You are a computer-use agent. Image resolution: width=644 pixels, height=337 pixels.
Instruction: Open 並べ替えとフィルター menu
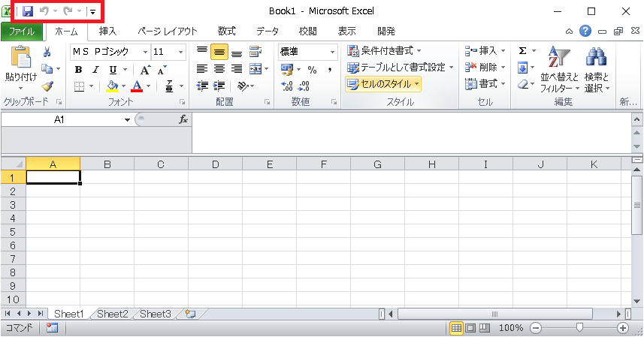[x=559, y=69]
